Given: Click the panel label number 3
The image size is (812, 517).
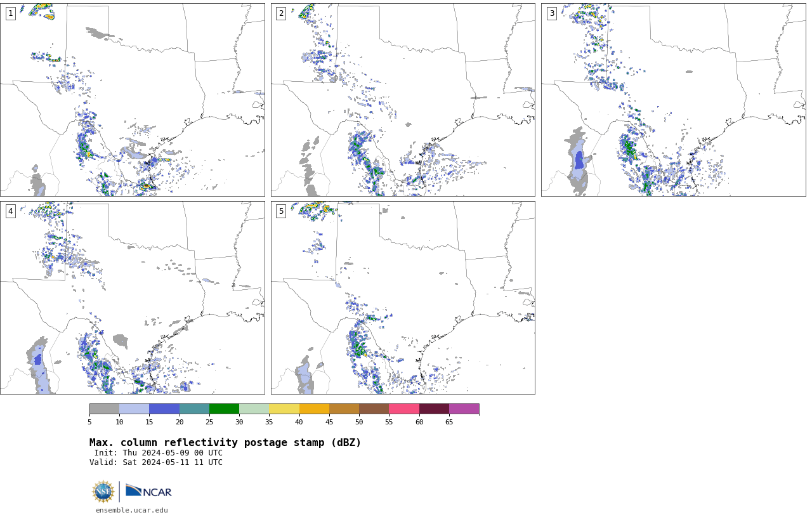Looking at the screenshot, I should tap(552, 13).
